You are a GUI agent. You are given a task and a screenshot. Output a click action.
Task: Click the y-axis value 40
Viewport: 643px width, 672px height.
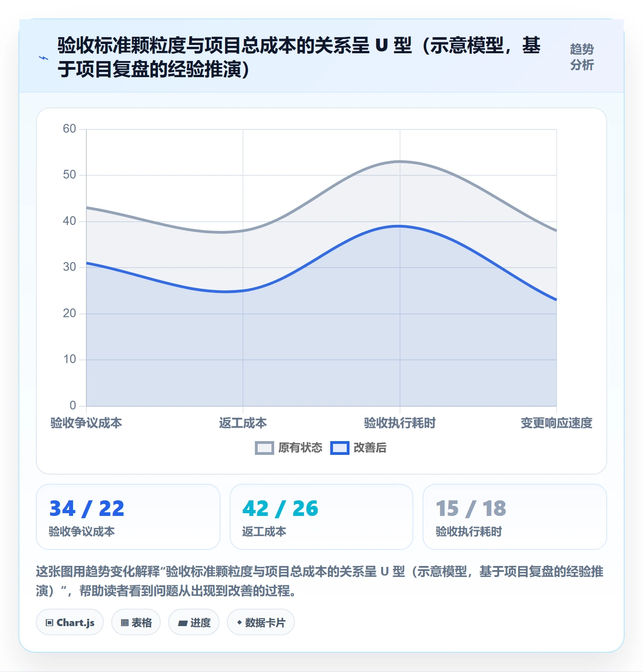coord(69,221)
